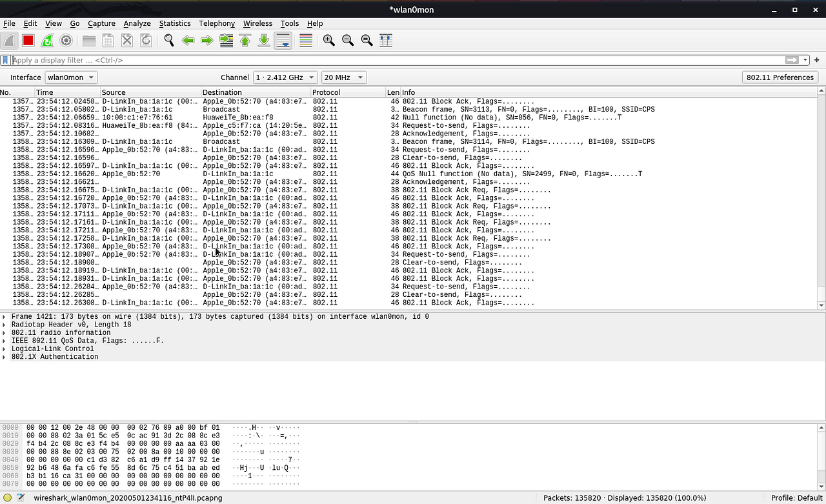Open the Go menu

75,23
